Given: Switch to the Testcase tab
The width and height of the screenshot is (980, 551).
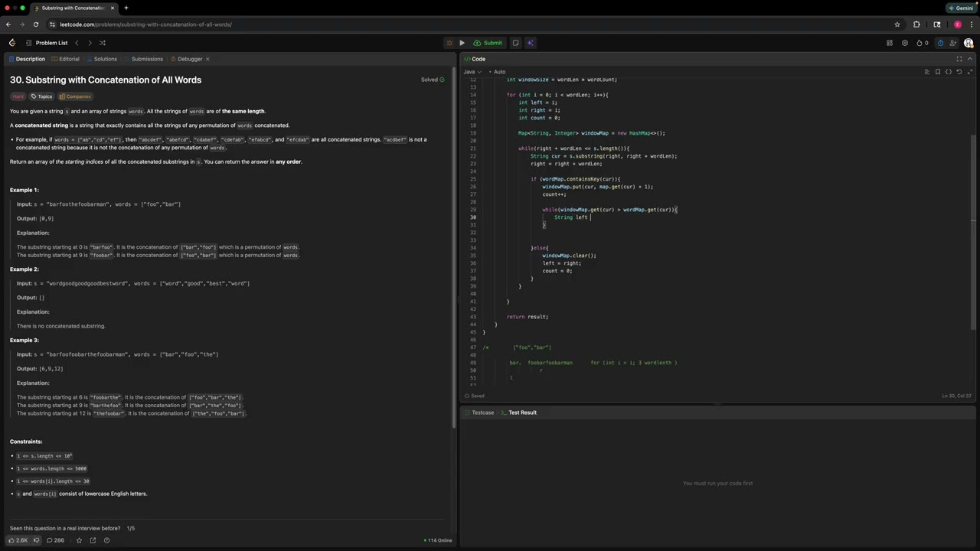Looking at the screenshot, I should (x=479, y=412).
